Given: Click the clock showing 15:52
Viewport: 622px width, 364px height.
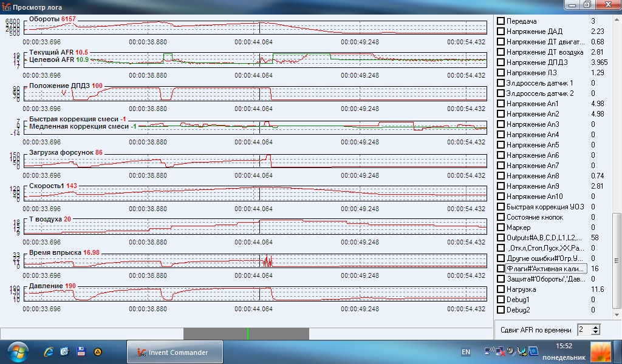Looking at the screenshot, I should (x=564, y=346).
